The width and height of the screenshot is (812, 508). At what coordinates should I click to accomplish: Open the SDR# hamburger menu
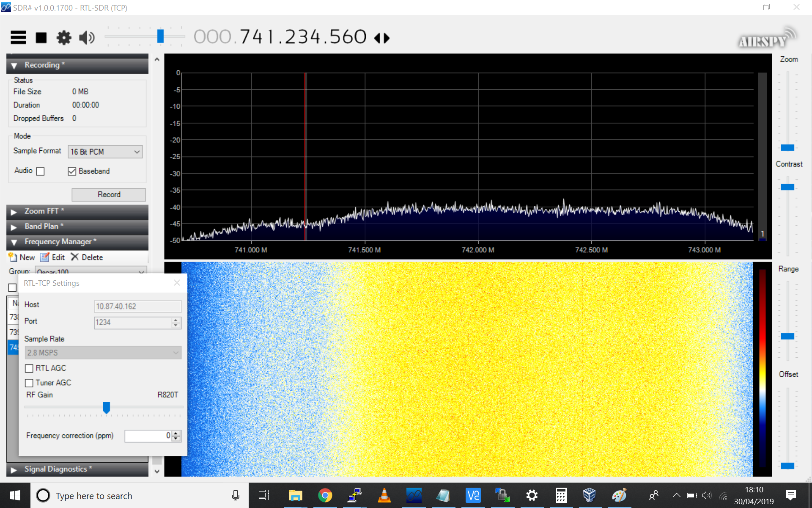coord(18,38)
